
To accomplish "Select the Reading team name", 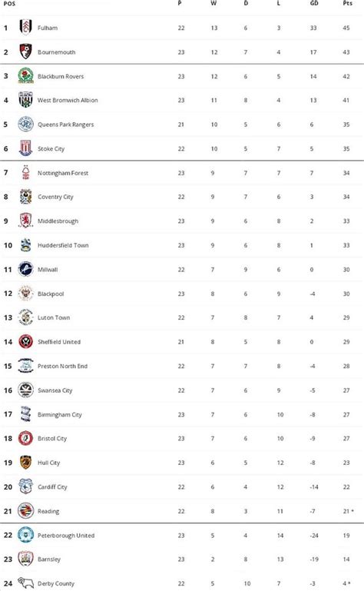I will pos(48,511).
